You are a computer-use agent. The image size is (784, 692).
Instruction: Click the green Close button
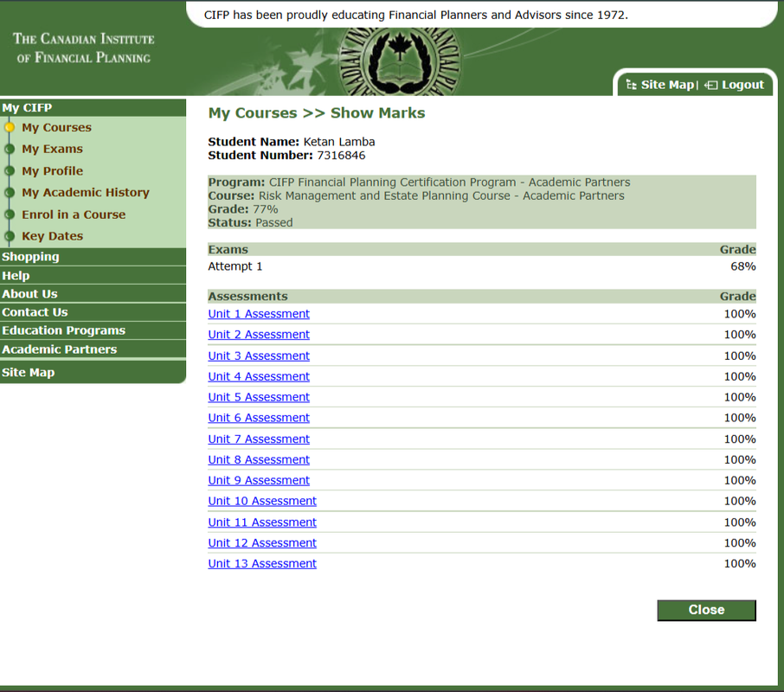point(706,610)
